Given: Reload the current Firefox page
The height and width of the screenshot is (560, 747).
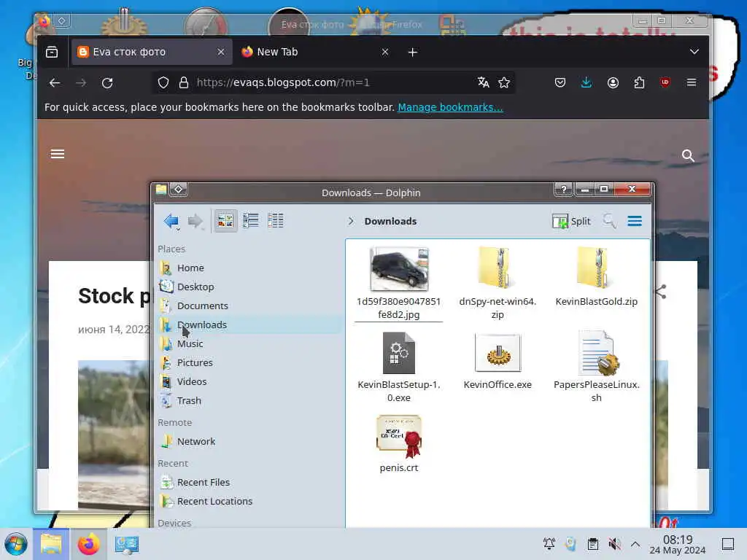Looking at the screenshot, I should pos(107,83).
